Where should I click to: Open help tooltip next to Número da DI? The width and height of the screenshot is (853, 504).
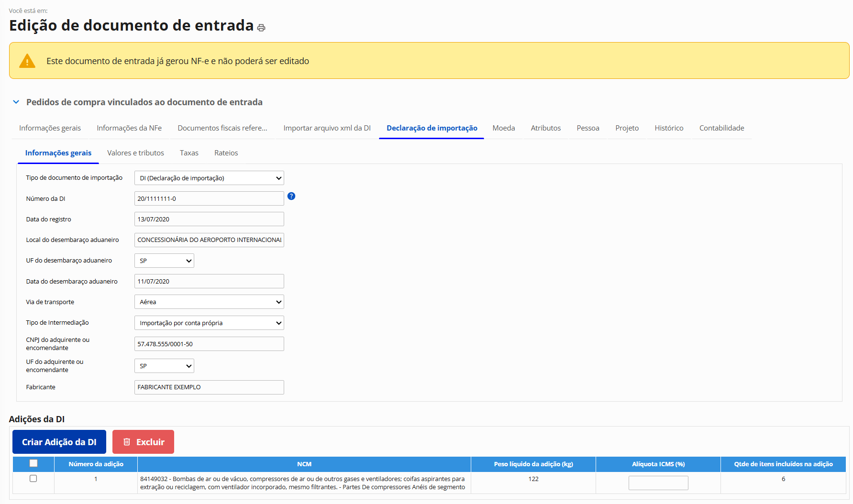pyautogui.click(x=291, y=196)
